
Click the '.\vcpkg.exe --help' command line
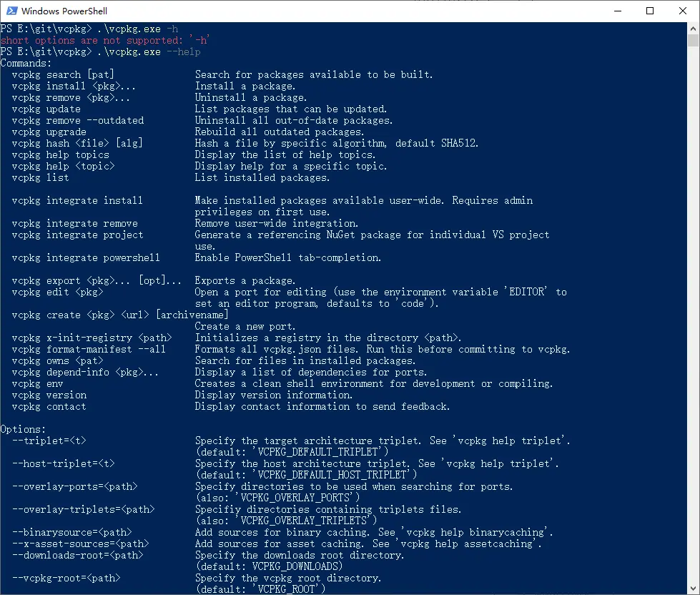(149, 51)
